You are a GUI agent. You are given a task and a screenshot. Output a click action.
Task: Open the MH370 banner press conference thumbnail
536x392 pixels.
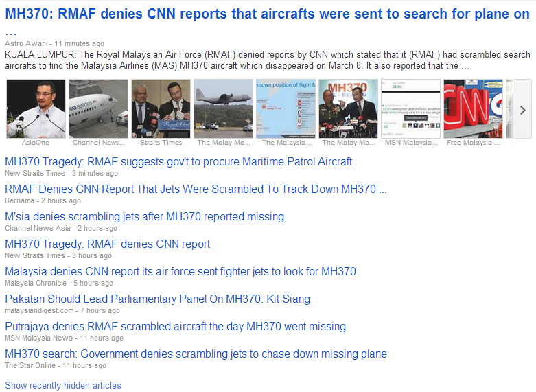(x=349, y=108)
